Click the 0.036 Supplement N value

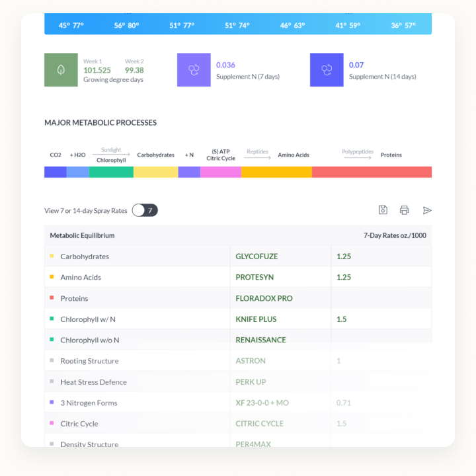click(225, 65)
